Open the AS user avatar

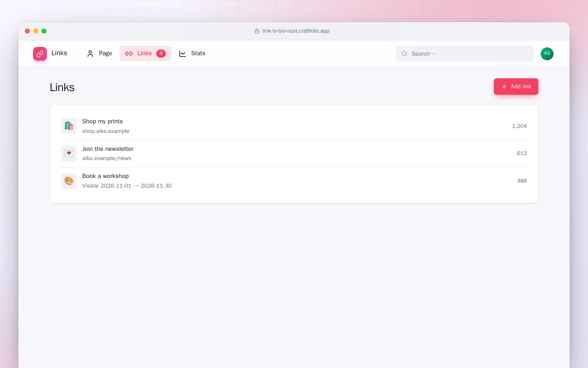547,54
